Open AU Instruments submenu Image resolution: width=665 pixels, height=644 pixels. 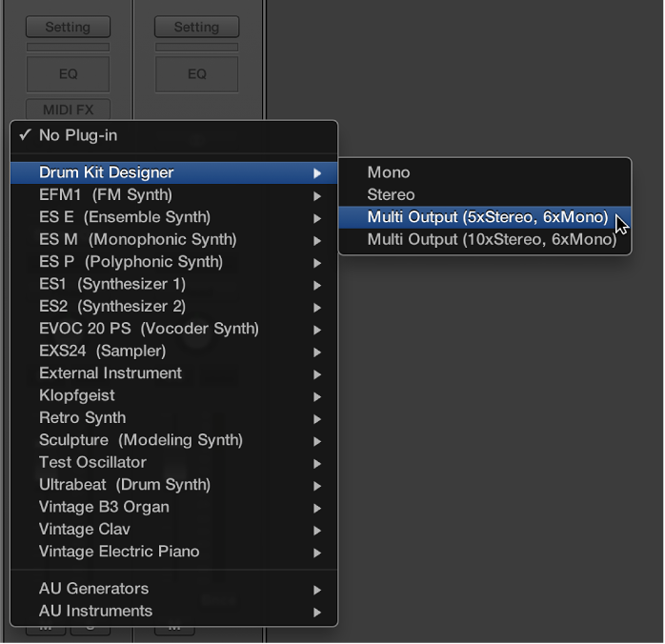[174, 612]
